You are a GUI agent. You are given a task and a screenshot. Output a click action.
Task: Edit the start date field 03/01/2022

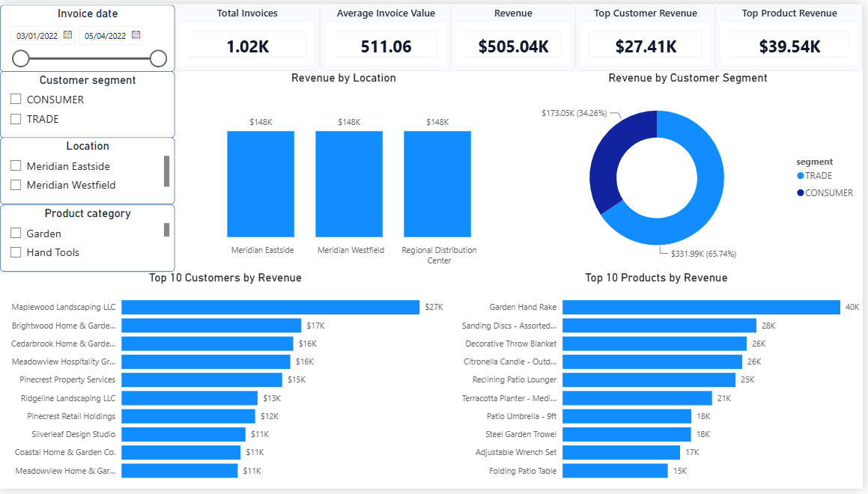[37, 36]
